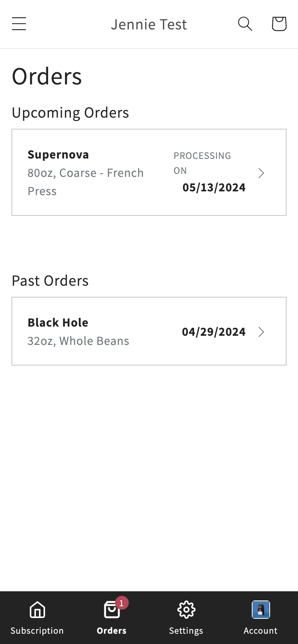Tap the Subscription home icon
Image resolution: width=298 pixels, height=644 pixels.
click(37, 610)
